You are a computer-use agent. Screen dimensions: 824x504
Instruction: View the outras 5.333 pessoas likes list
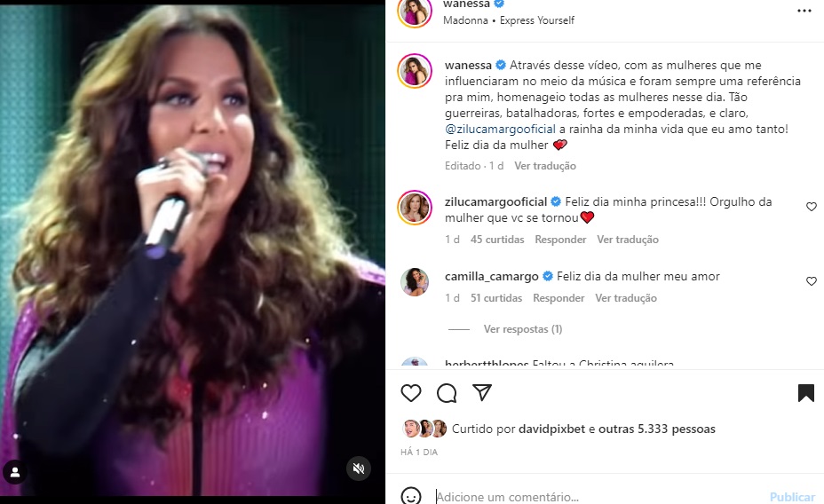[656, 429]
